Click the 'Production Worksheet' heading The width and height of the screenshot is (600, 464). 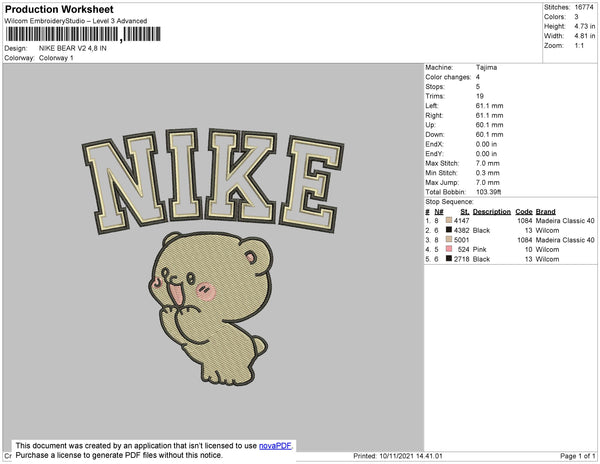tap(59, 9)
